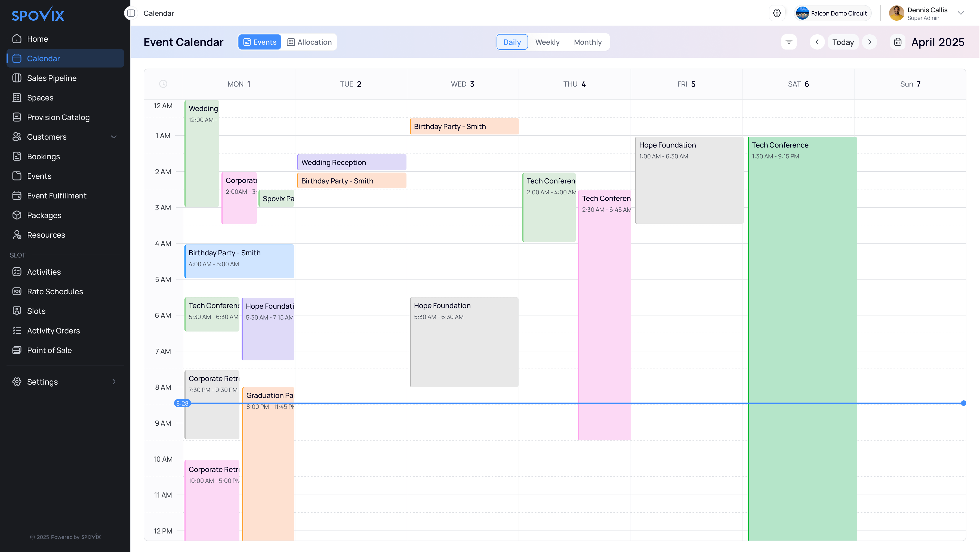
Task: Click the Today button
Action: [x=843, y=42]
